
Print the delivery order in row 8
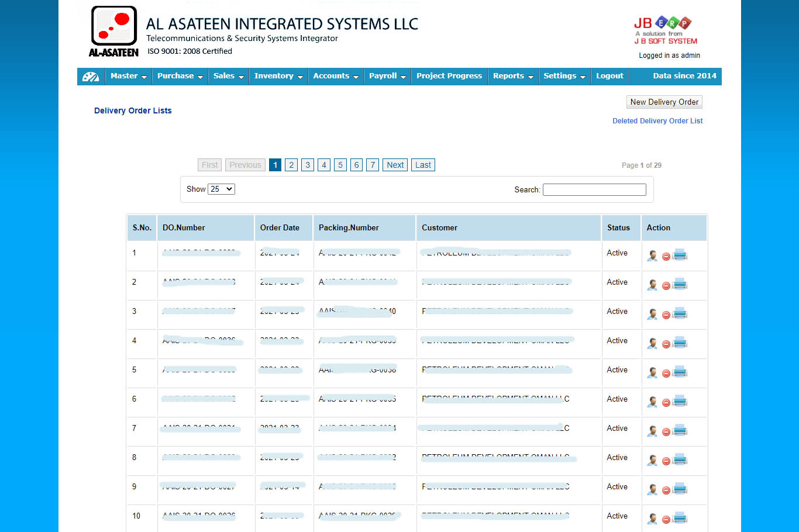[680, 459]
